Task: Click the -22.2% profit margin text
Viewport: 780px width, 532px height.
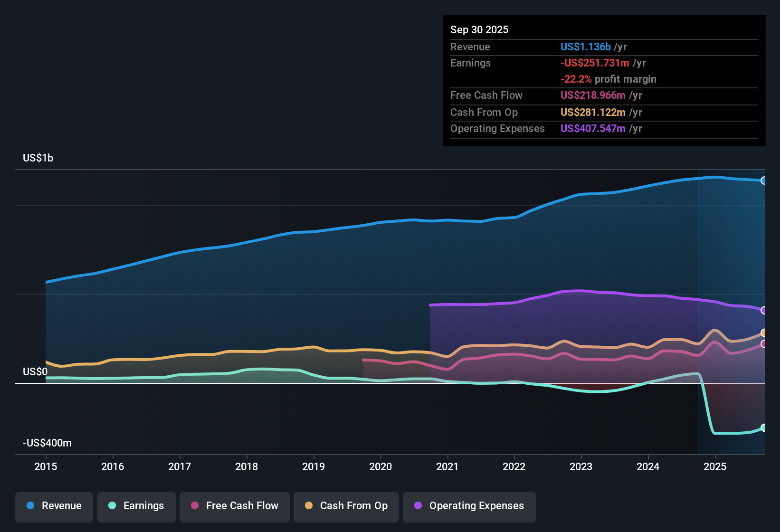Action: [x=609, y=79]
